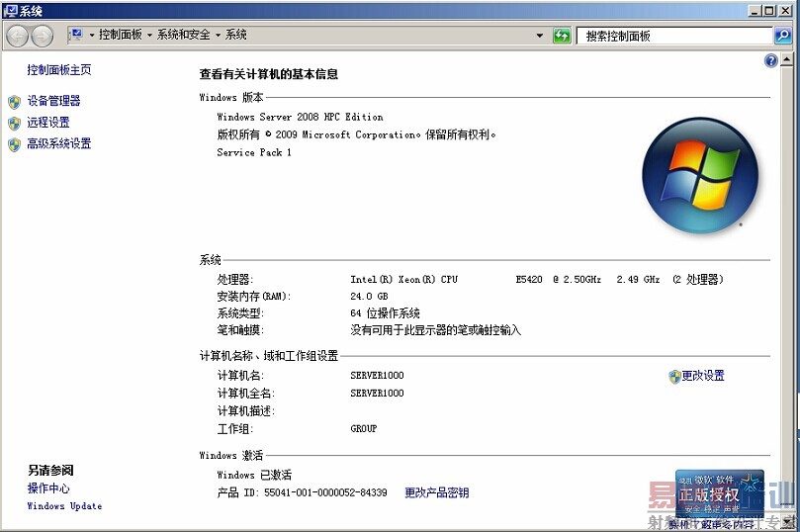Click 更改设置 link

pos(703,376)
